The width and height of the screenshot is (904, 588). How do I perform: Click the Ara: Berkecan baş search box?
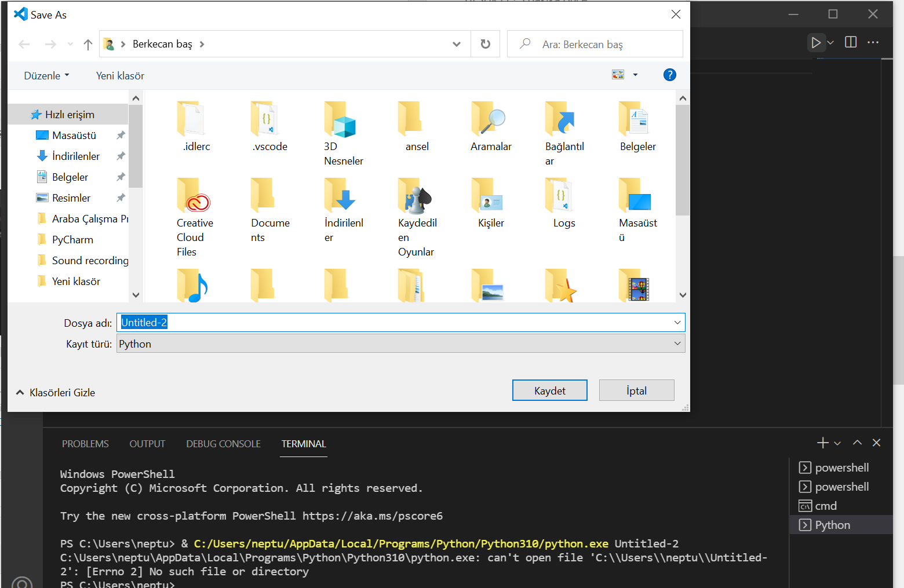click(x=595, y=44)
